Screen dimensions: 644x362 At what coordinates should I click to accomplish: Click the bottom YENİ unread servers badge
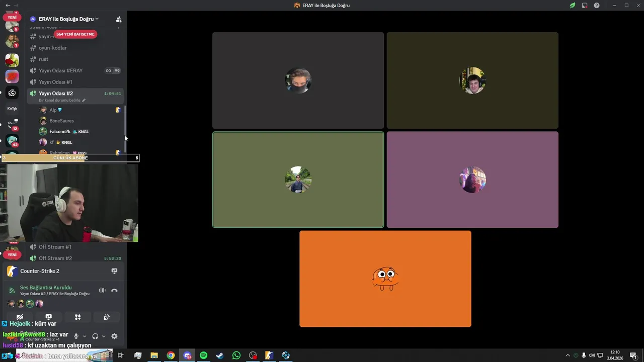pos(12,254)
